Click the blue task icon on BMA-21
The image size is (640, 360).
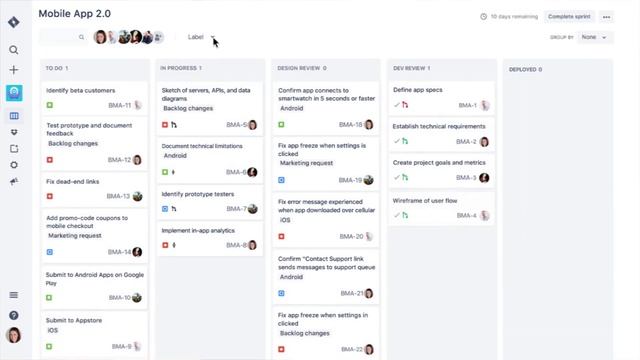tap(281, 293)
